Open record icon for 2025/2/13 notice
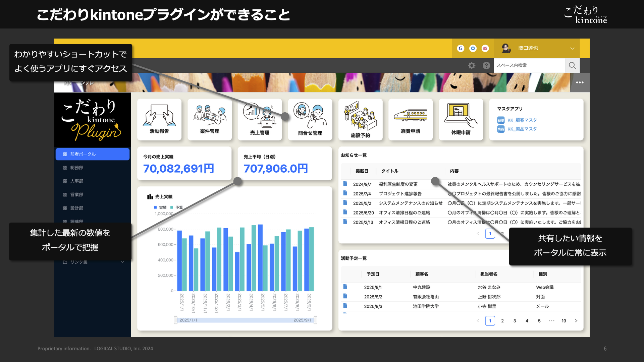644x362 pixels. [x=345, y=221]
